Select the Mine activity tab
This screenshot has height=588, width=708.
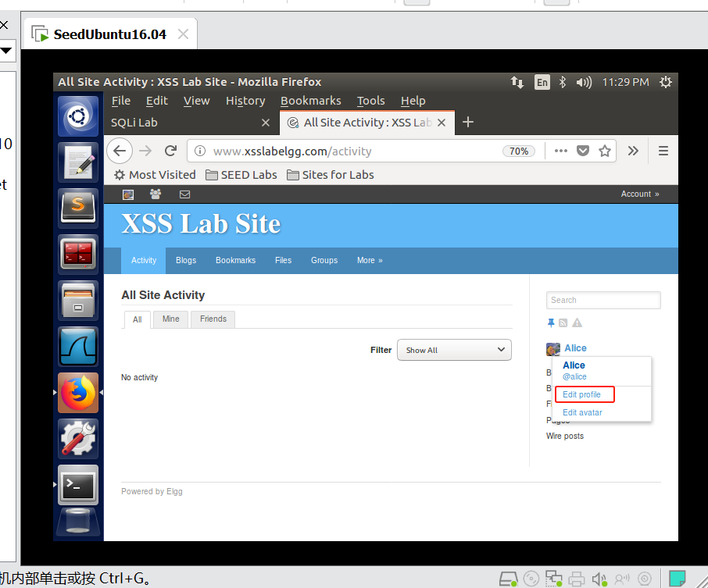[170, 319]
